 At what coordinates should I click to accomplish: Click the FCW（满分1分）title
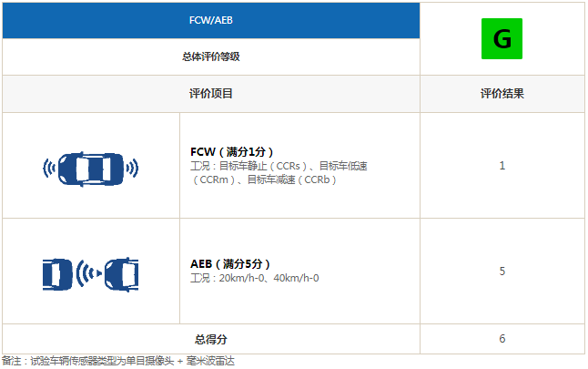pyautogui.click(x=232, y=151)
